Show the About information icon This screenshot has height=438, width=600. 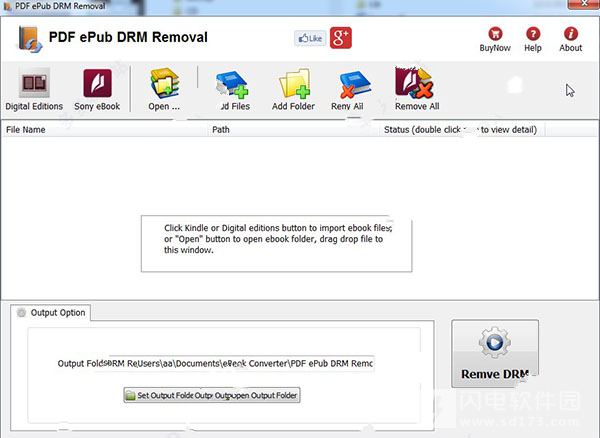point(571,34)
